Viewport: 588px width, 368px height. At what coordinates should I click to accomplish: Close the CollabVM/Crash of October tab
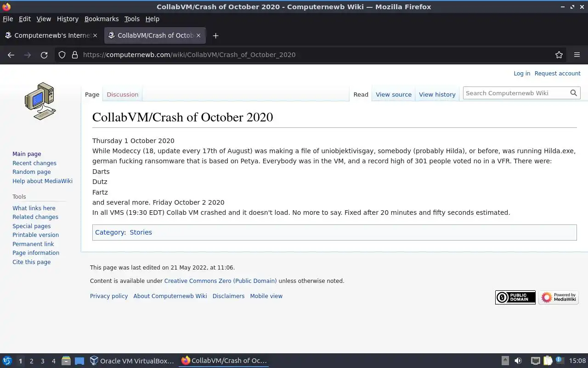(198, 35)
